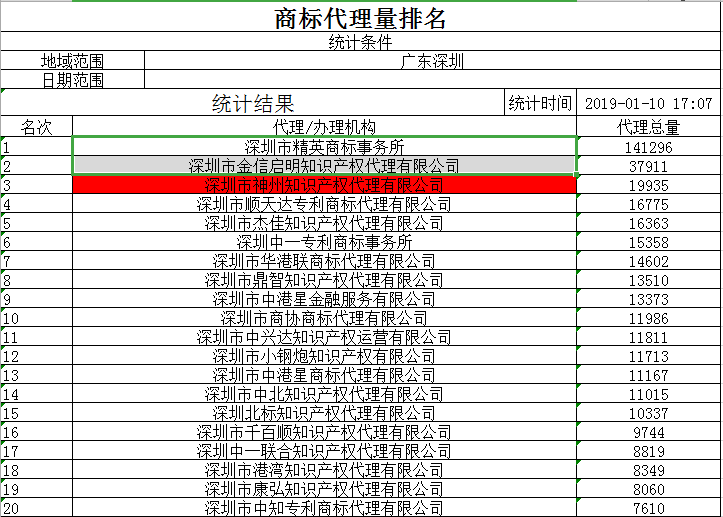Viewport: 723px width, 517px height.
Task: Select the cell 深圳市康弘知识产权代理有限公司
Action: point(325,490)
